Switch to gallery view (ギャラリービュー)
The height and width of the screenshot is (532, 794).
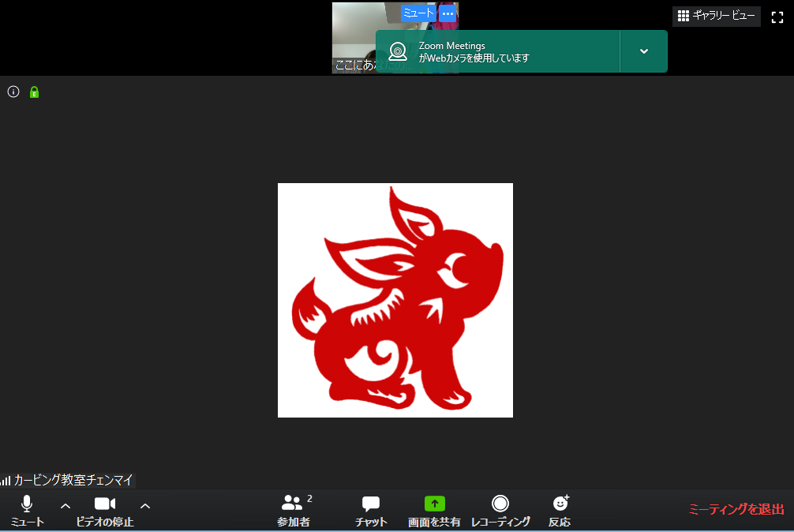click(x=717, y=16)
